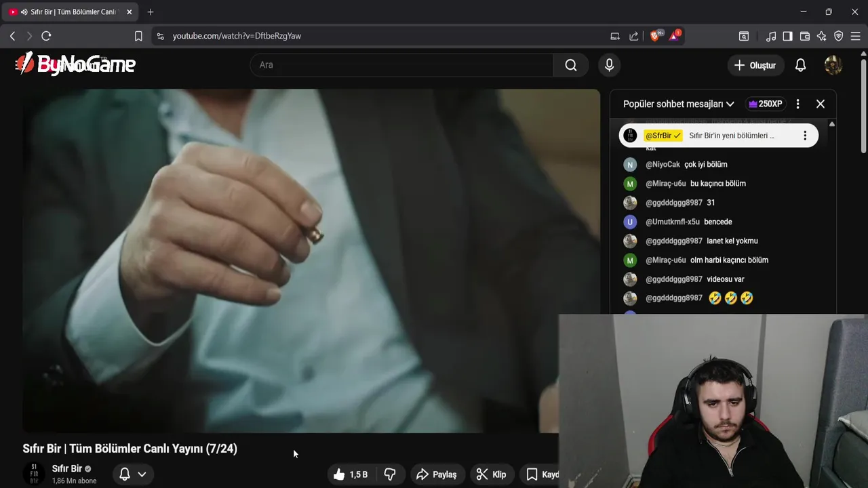Open the chat panel three-dot options
The height and width of the screenshot is (488, 868).
797,104
